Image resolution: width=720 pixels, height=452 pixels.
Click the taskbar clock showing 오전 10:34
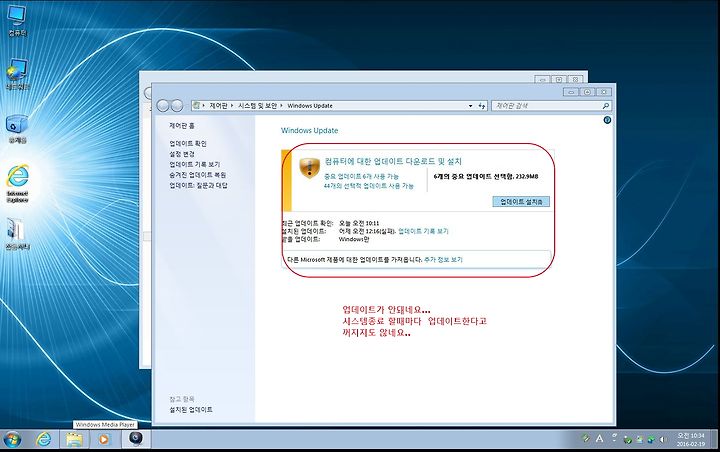point(691,440)
